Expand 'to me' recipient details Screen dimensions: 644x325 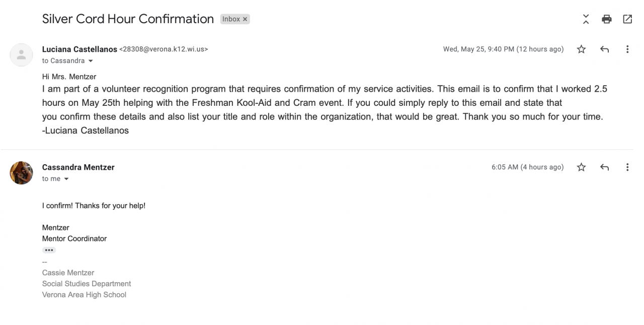[66, 179]
